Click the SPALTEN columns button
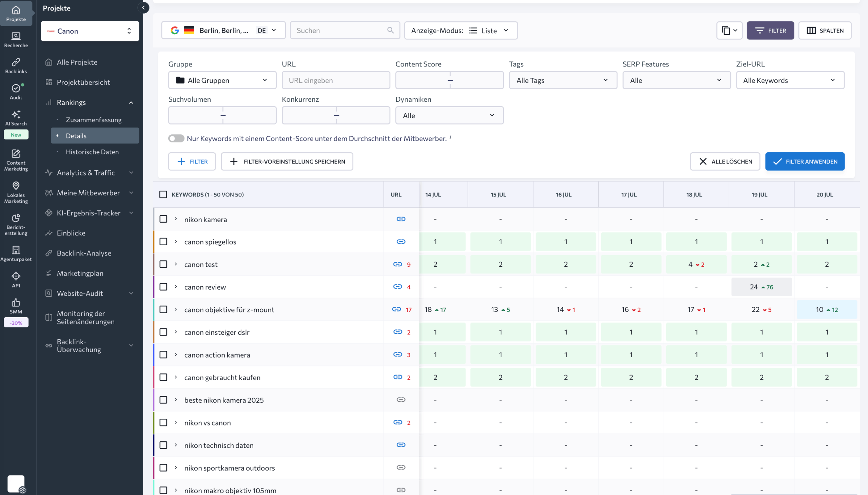Viewport: 868px width, 495px height. [825, 31]
